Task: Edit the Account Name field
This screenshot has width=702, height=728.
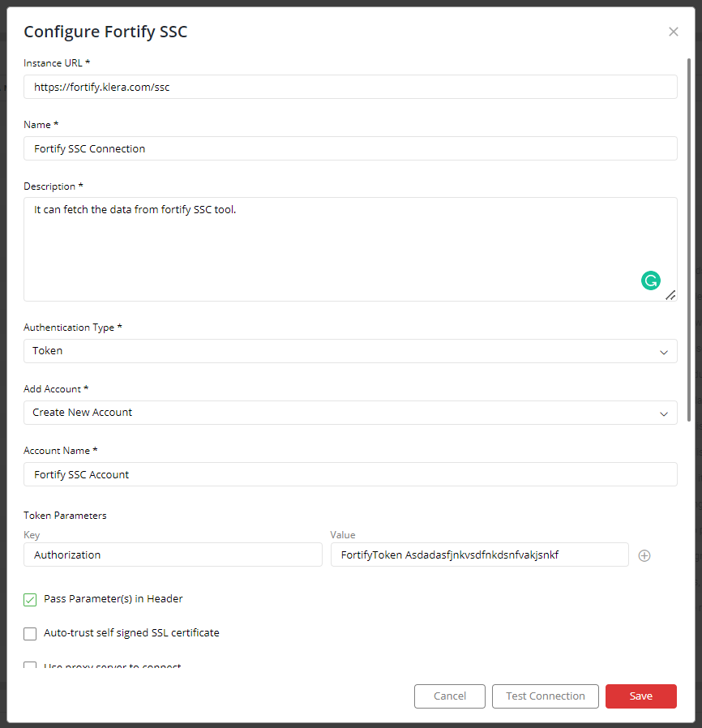Action: tap(350, 474)
